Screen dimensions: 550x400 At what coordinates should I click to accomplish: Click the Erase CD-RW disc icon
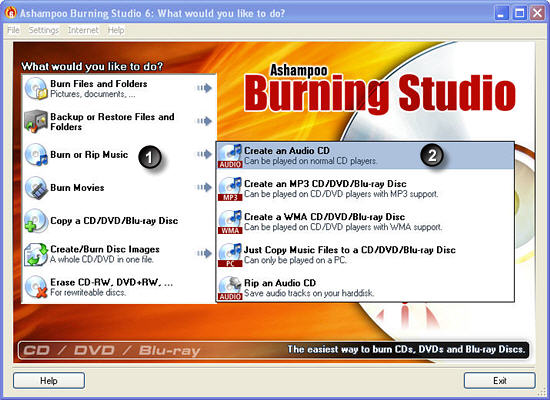[36, 287]
